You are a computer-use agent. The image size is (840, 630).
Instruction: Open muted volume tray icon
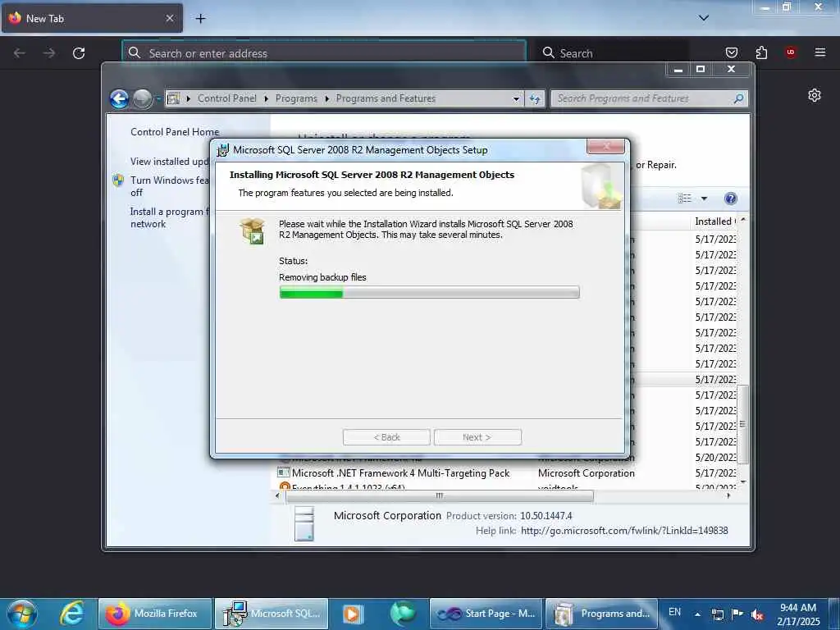[x=757, y=614]
